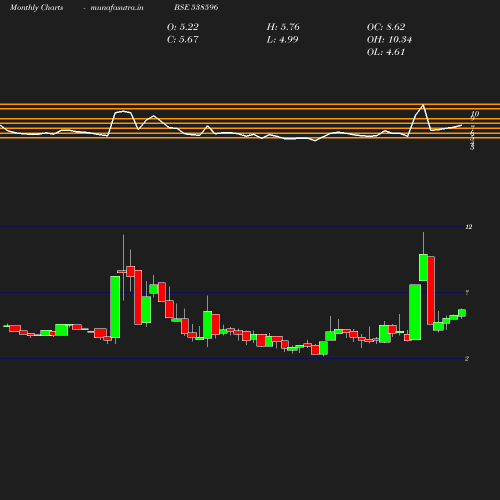Click the indicator axis label 10
This screenshot has height=500, width=500.
tap(475, 114)
